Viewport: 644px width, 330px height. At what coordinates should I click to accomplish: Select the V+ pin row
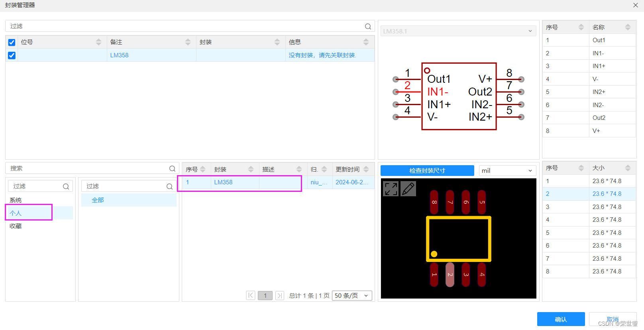(589, 131)
